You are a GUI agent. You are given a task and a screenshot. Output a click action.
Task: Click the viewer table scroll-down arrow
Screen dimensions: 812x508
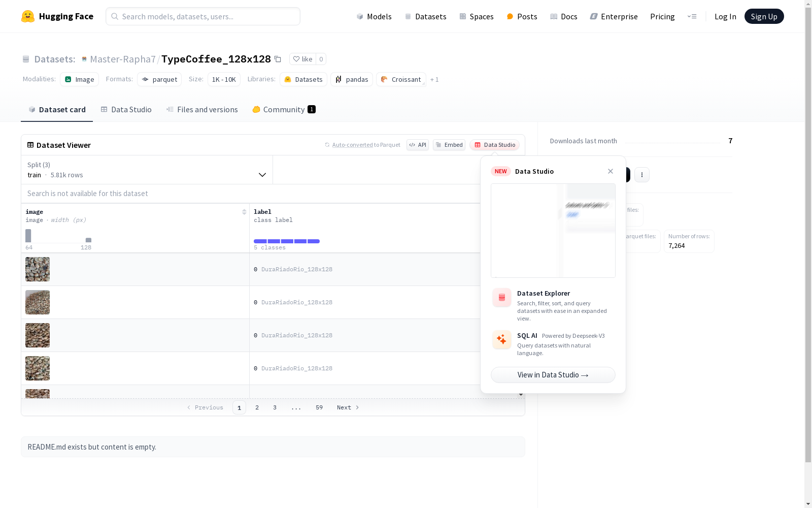click(x=521, y=395)
